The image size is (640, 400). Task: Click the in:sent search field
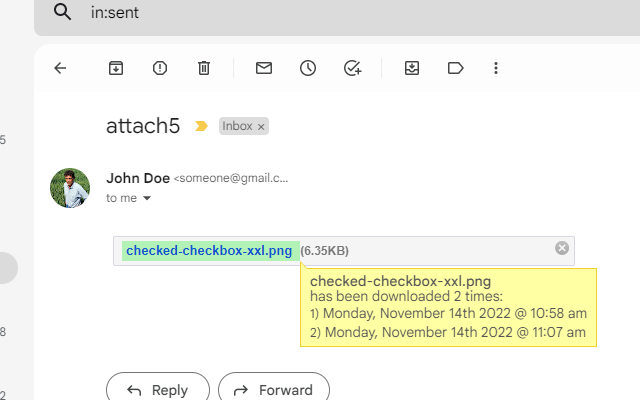[x=300, y=12]
